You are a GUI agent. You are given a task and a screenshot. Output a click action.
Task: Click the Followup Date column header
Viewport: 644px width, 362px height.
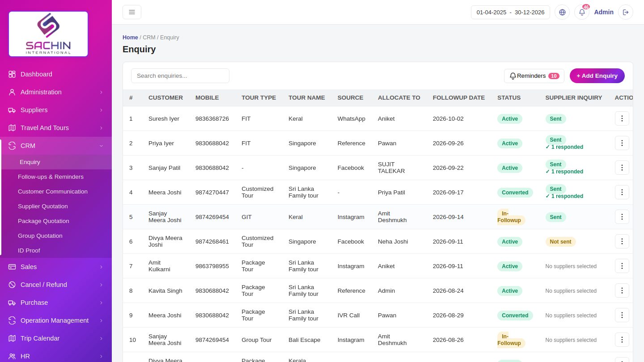[459, 97]
